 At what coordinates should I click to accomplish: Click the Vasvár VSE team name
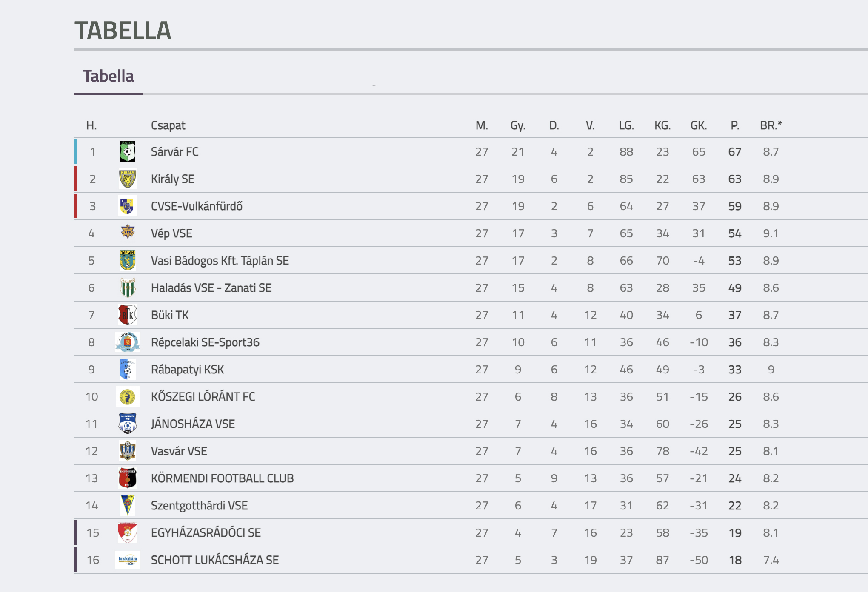(x=179, y=451)
